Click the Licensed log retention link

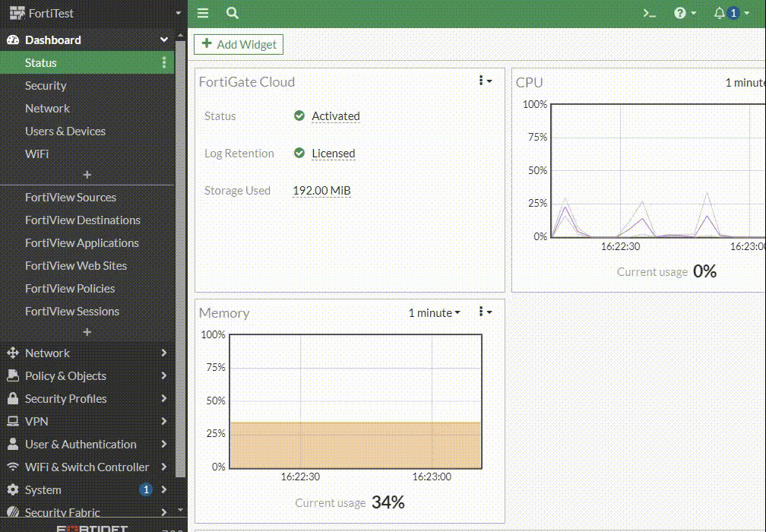tap(333, 154)
